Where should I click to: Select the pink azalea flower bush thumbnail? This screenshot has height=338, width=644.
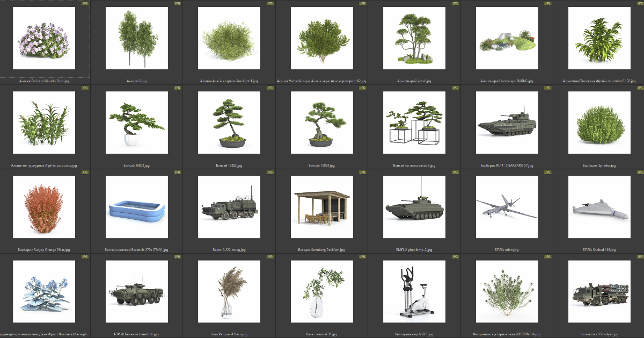(x=45, y=38)
